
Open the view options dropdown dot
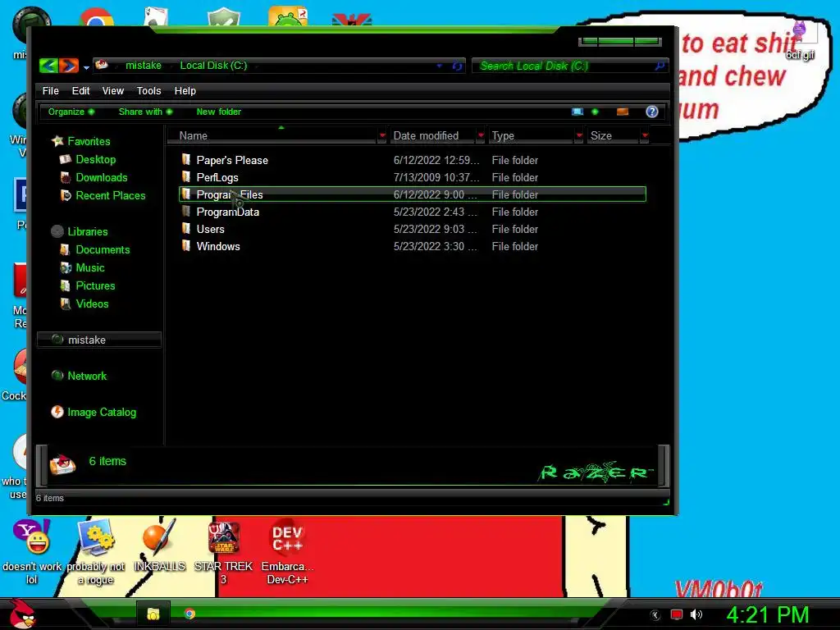coord(595,112)
